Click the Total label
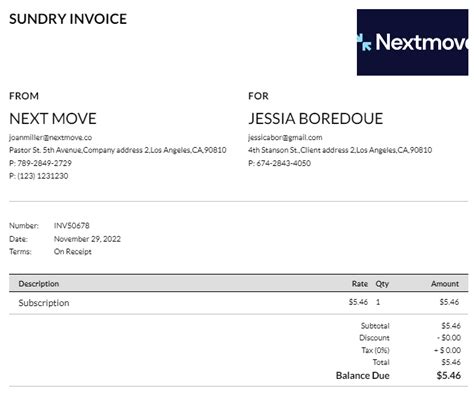Image resolution: width=474 pixels, height=395 pixels. pyautogui.click(x=381, y=362)
